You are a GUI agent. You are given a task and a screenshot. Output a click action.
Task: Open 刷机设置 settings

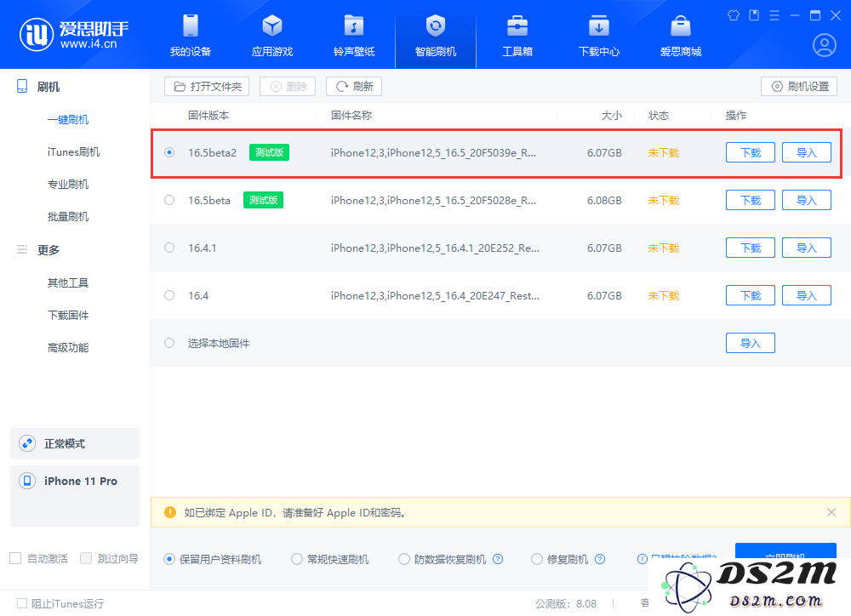point(799,86)
